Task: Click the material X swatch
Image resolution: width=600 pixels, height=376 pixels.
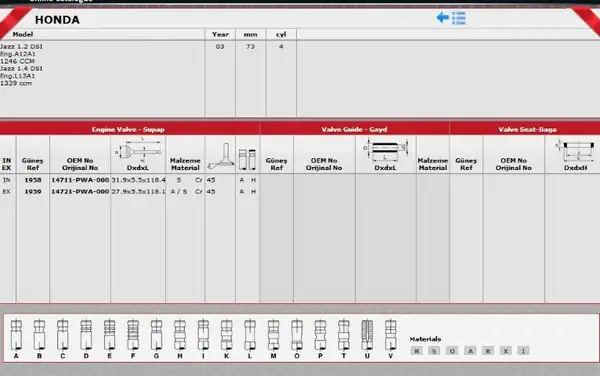Action: coord(505,351)
